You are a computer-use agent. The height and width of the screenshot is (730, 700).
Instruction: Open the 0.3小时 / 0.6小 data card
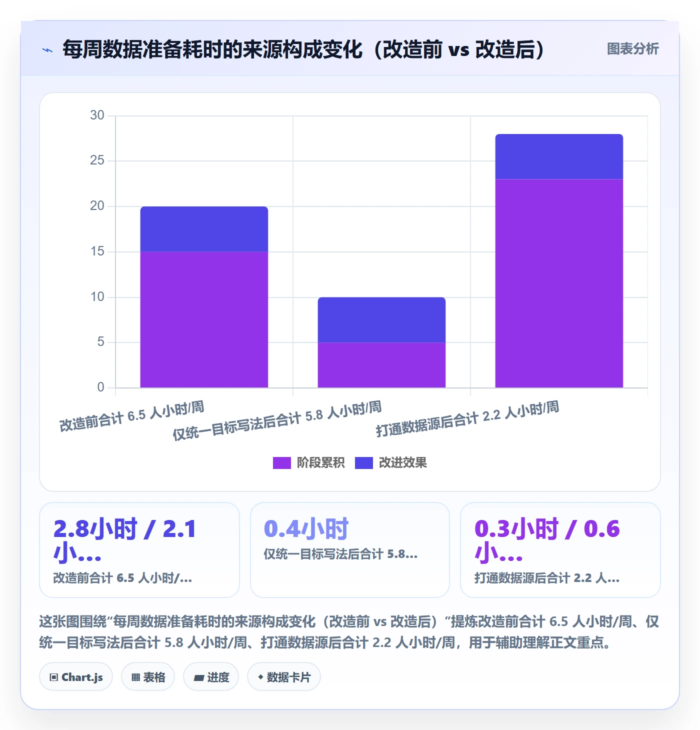tap(560, 550)
